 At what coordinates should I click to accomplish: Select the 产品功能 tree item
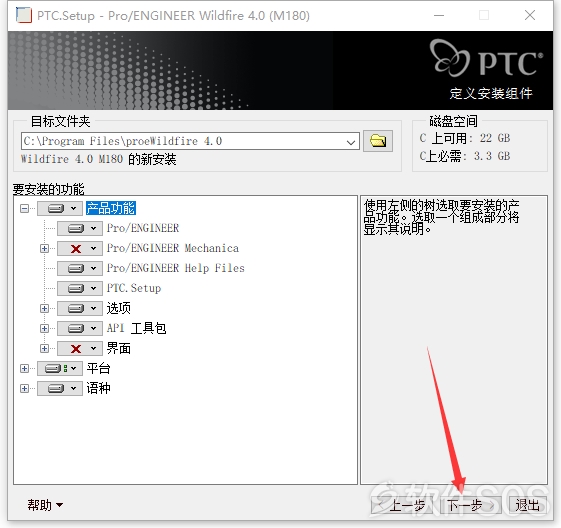111,208
